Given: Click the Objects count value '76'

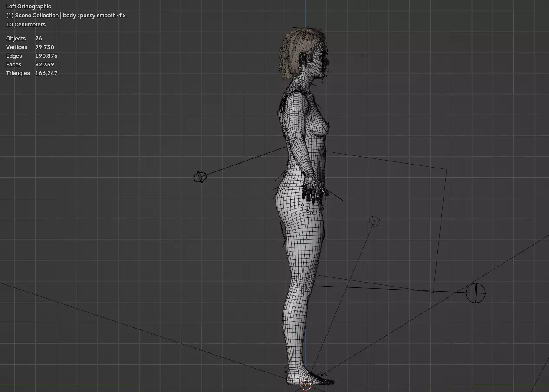Looking at the screenshot, I should (x=39, y=39).
